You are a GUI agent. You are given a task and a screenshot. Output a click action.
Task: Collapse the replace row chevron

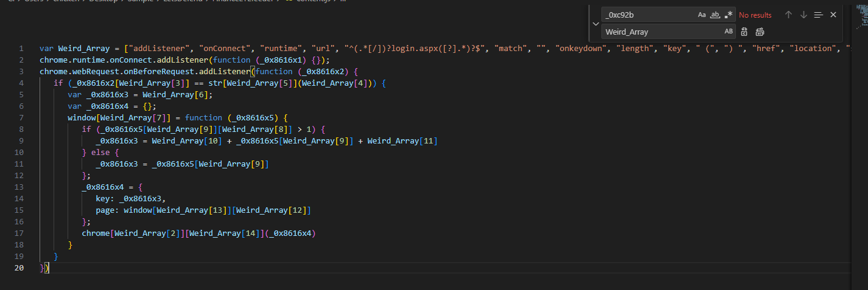[596, 23]
